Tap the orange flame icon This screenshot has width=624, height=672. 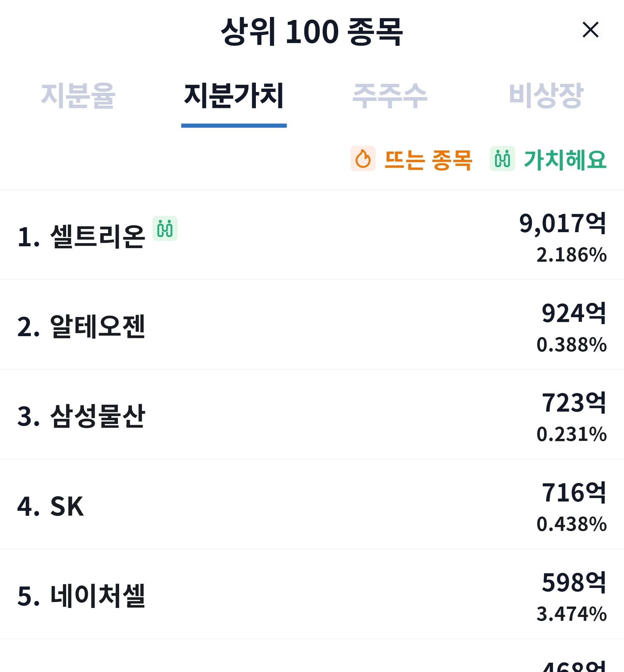[x=363, y=158]
